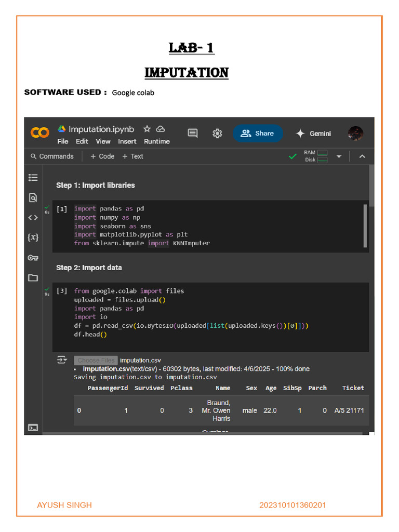Click the Ticket column header
This screenshot has height=532, width=399.
click(353, 388)
